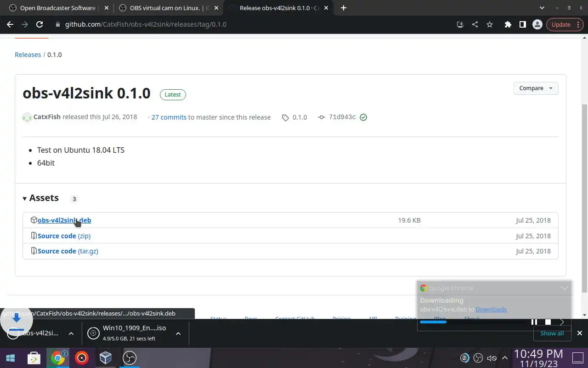The image size is (588, 368).
Task: Open the Compare dropdown
Action: click(x=536, y=88)
